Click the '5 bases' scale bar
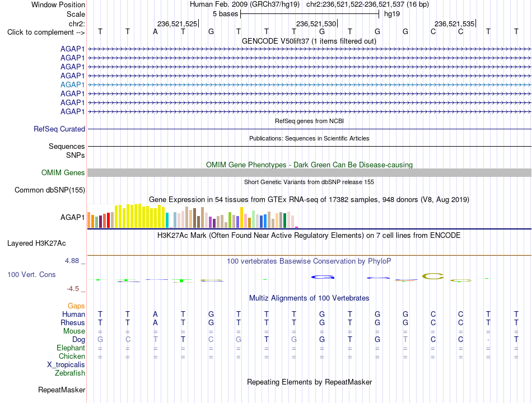The height and width of the screenshot is (403, 532). coord(310,14)
